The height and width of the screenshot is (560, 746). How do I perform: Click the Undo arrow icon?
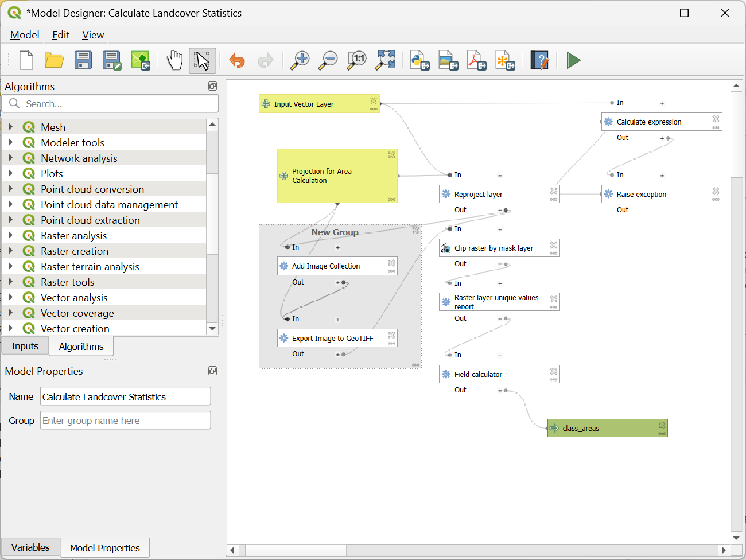pos(237,60)
